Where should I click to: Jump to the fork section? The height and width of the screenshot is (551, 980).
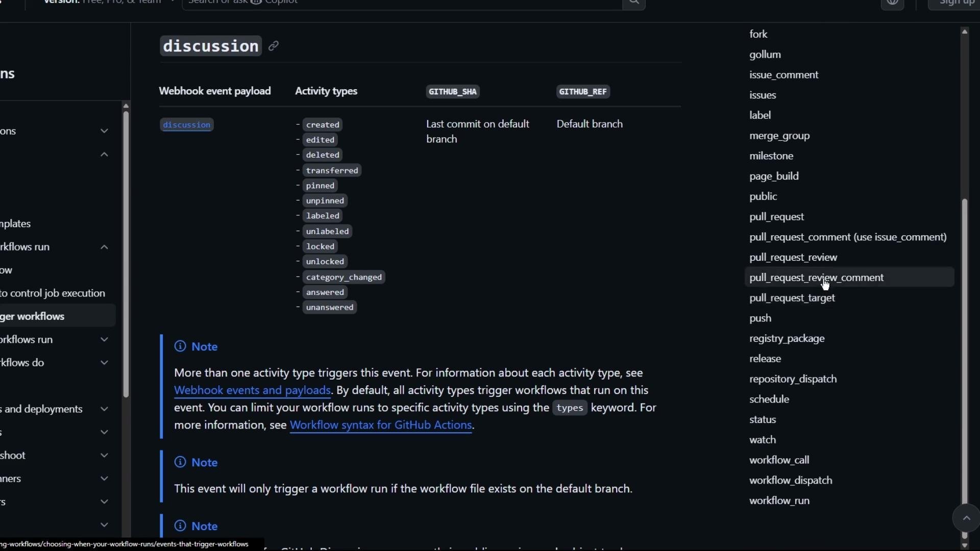point(758,34)
